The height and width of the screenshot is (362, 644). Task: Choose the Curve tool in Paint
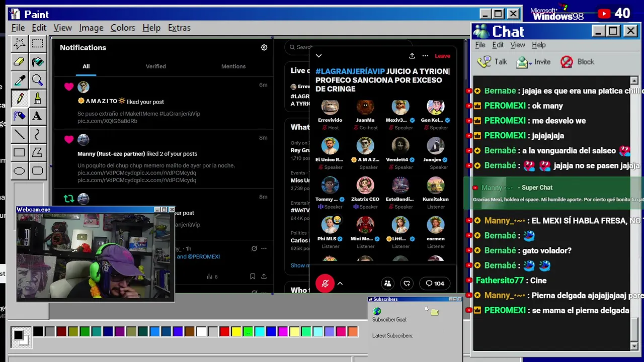point(37,134)
